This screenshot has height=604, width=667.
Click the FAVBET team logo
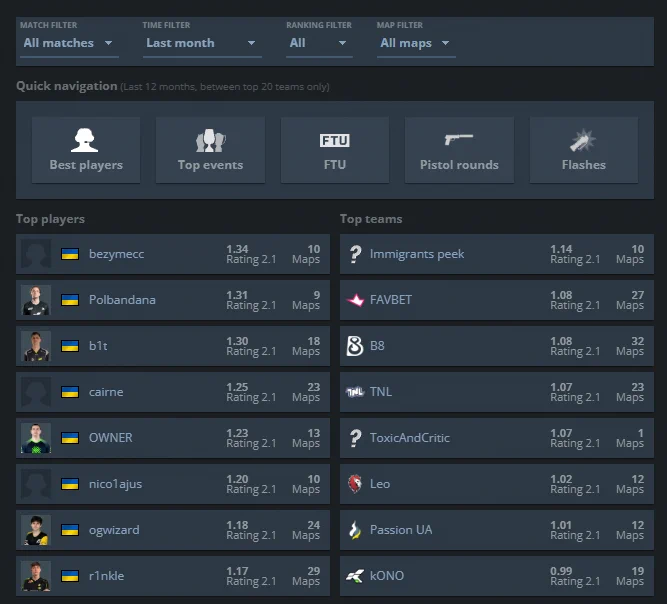click(355, 300)
